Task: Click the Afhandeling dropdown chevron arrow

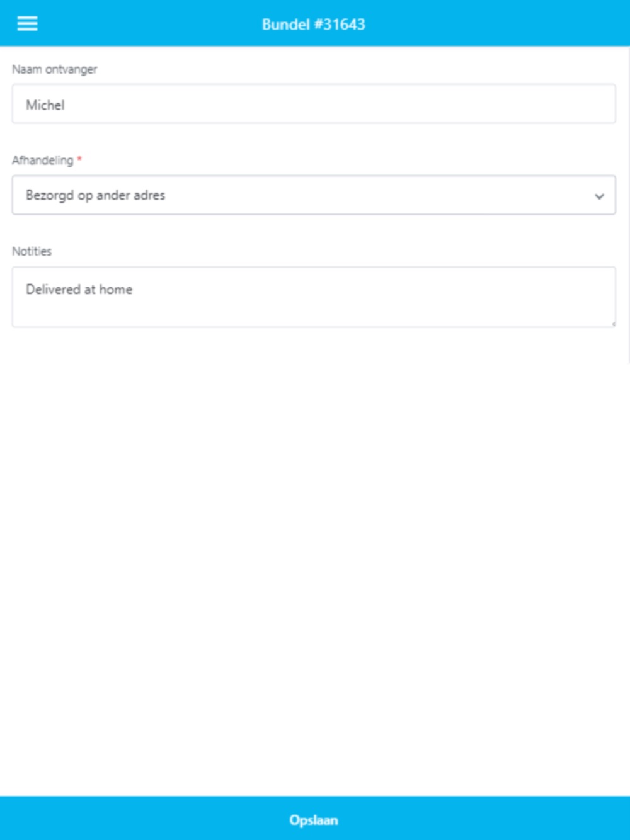Action: point(599,196)
